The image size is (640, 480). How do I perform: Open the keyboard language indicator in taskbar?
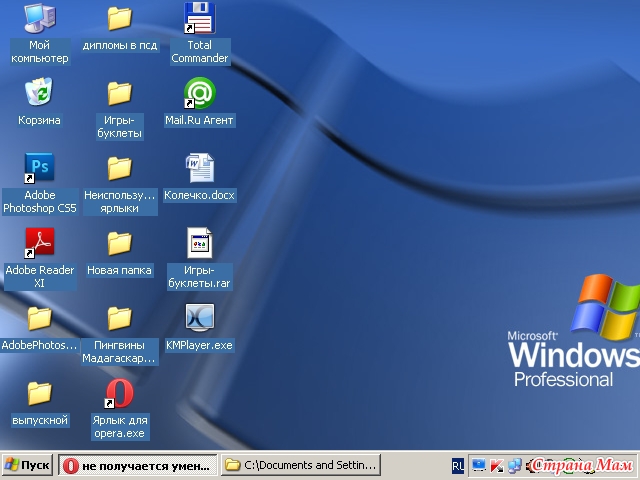458,466
